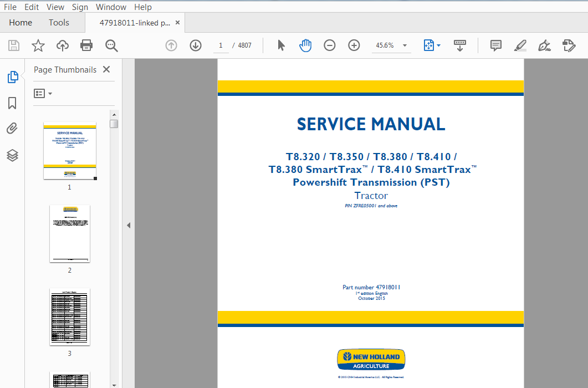Image resolution: width=588 pixels, height=388 pixels.
Task: Open Page Thumbnails sidebar icon
Action: click(12, 77)
